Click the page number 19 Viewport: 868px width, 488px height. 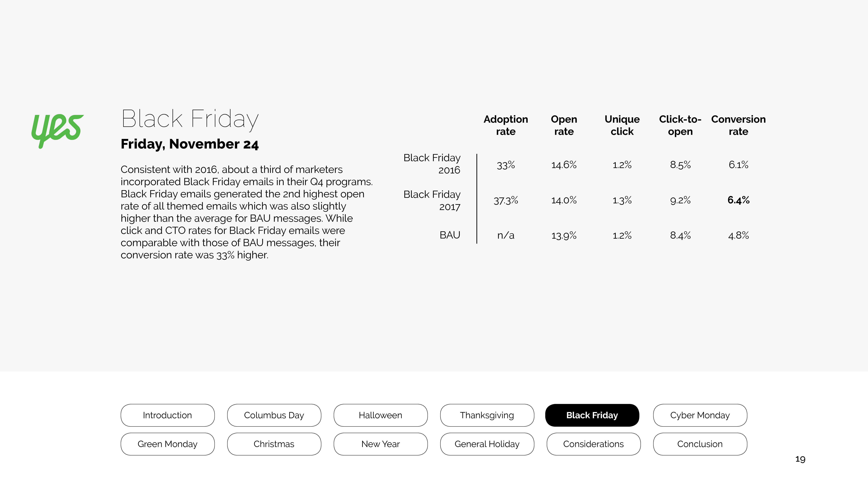[x=800, y=459]
